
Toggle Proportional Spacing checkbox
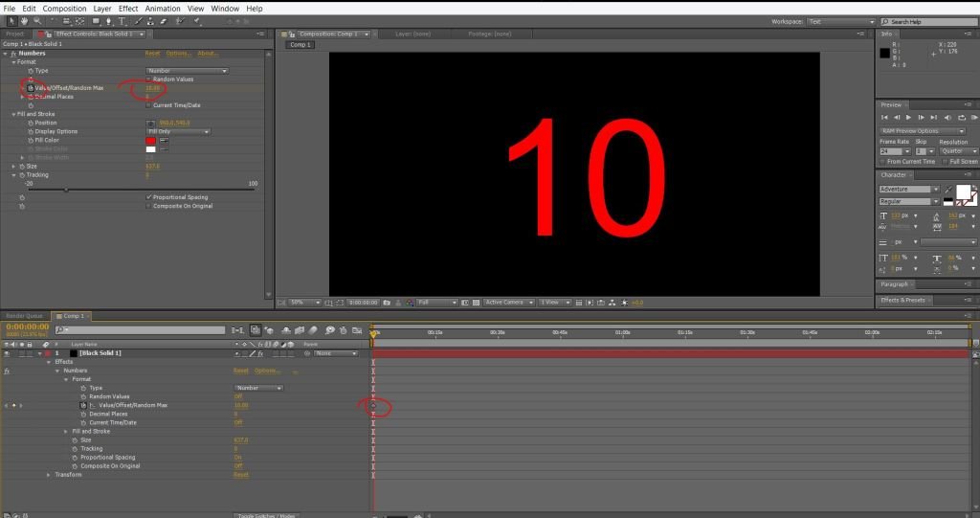coord(148,197)
